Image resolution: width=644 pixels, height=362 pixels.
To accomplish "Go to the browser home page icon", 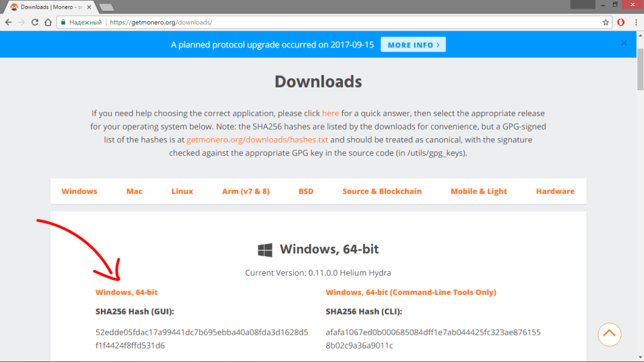I will point(48,22).
